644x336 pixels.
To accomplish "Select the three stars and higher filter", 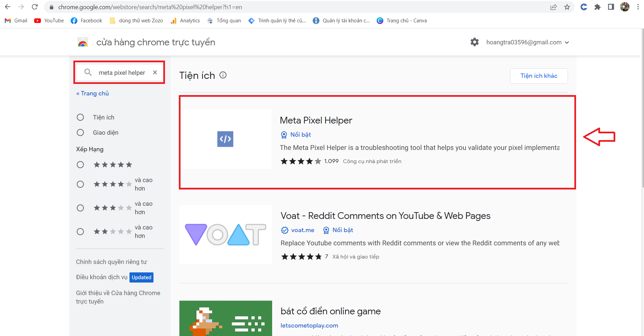I will (80, 208).
